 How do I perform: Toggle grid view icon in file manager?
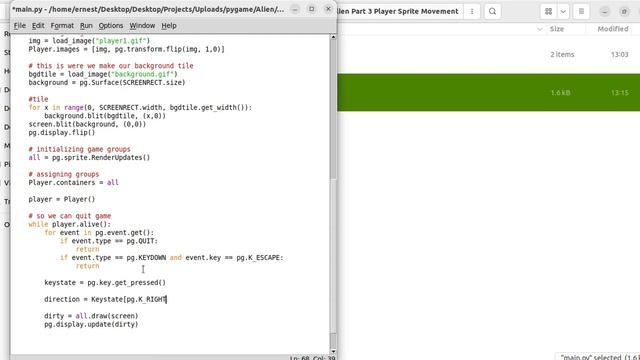tap(549, 11)
